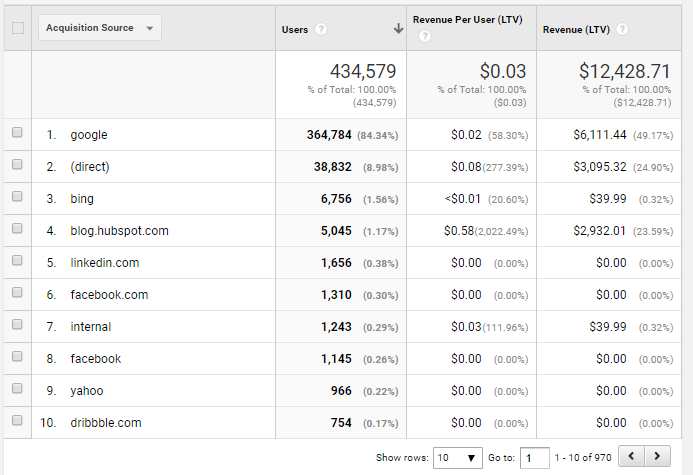Check the box for blog.hubspot.com row
The image size is (693, 475).
17,230
